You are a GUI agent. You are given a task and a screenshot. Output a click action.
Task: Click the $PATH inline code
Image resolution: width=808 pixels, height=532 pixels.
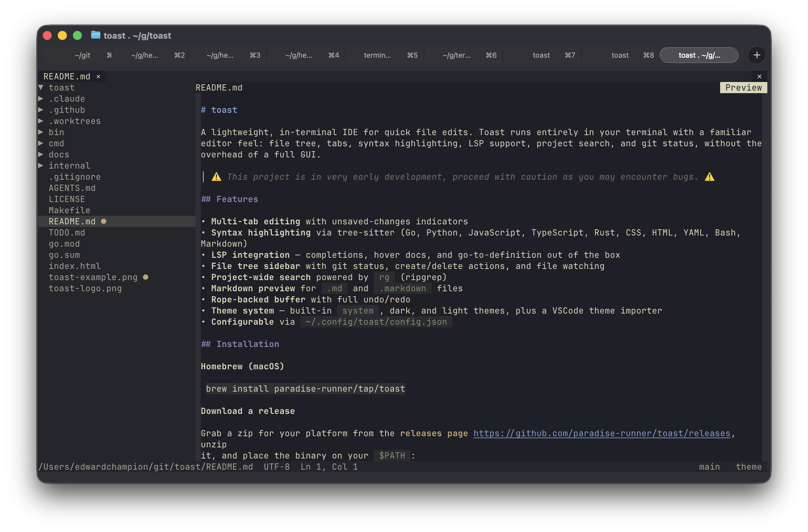(392, 456)
